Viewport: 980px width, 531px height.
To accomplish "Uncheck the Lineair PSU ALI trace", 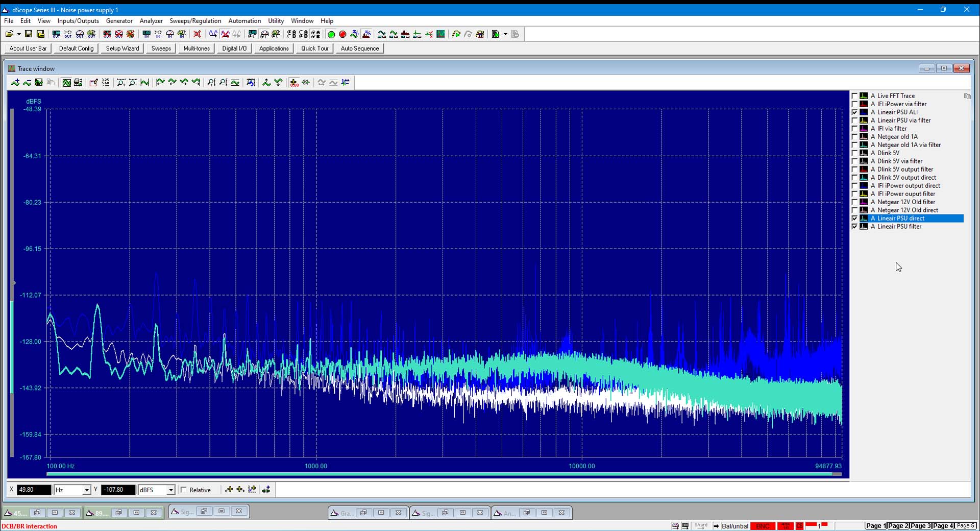I will pos(854,112).
